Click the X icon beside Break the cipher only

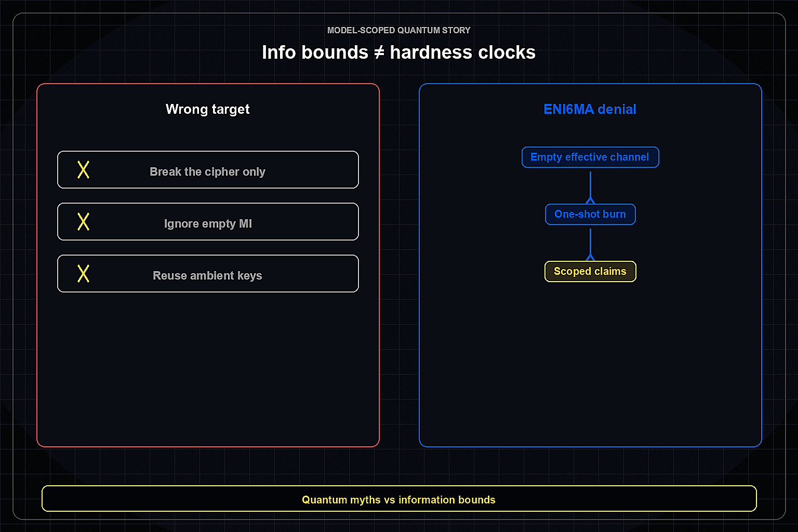pyautogui.click(x=83, y=170)
